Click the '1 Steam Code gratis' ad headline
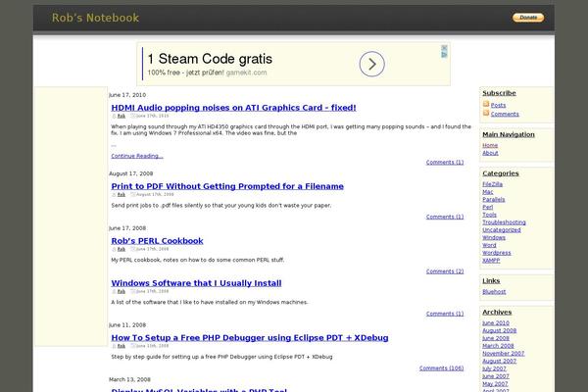Image resolution: width=588 pixels, height=392 pixels. (x=210, y=59)
